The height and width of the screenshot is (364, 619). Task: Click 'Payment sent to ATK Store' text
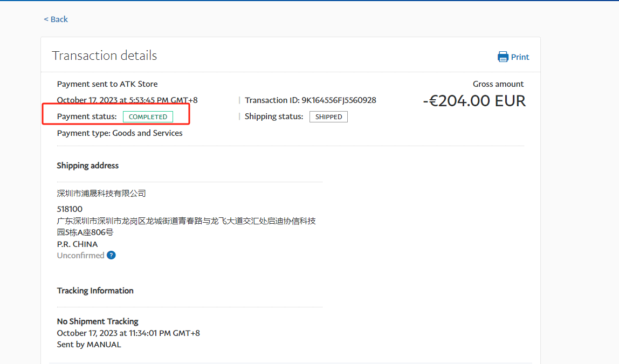[107, 84]
